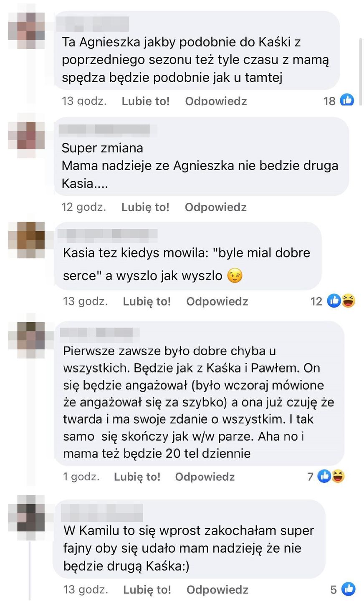Like the comment starting with 'Ta Agnieszka jakby'
The height and width of the screenshot is (601, 364).
[146, 101]
